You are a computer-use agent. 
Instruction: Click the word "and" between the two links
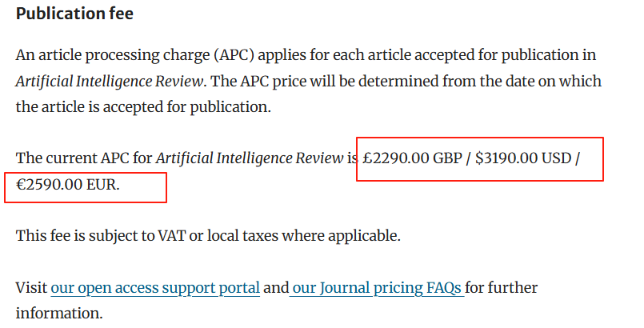coord(275,287)
